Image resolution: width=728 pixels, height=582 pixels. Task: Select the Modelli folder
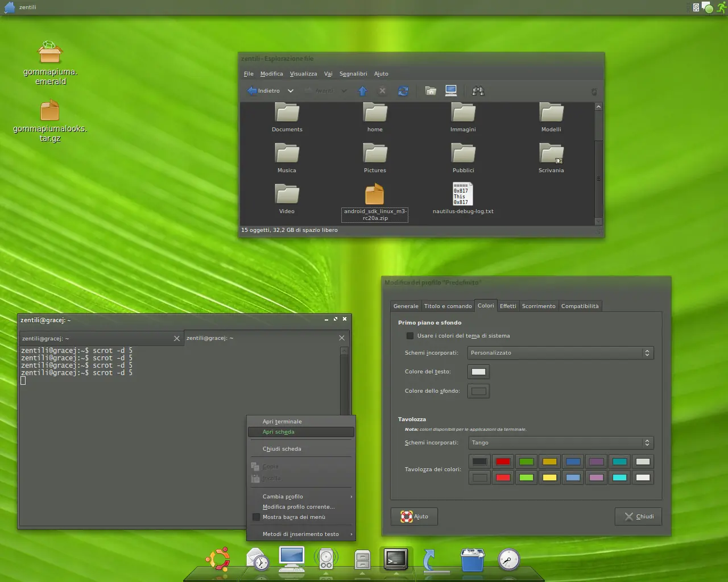551,118
